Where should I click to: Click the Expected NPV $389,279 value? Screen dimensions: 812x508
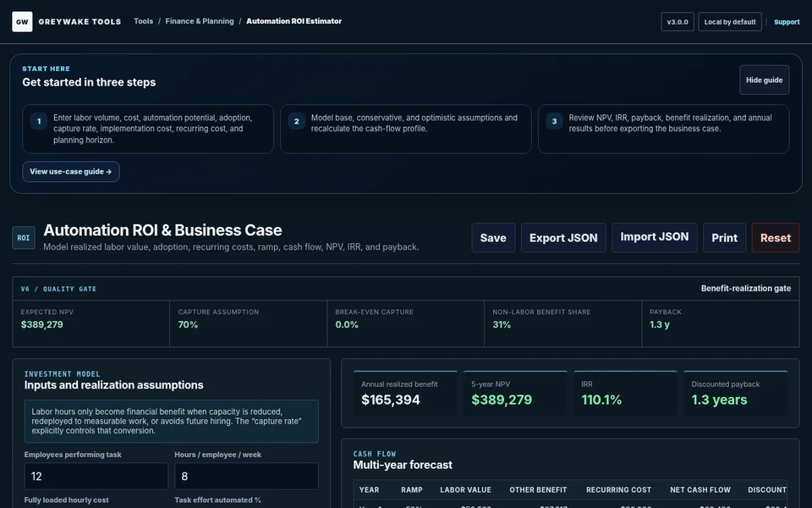(x=42, y=324)
